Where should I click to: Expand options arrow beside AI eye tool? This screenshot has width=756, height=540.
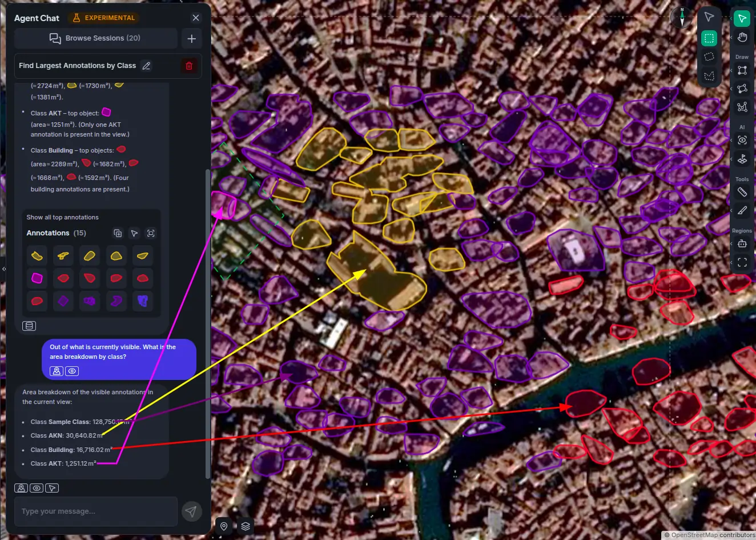(x=731, y=140)
